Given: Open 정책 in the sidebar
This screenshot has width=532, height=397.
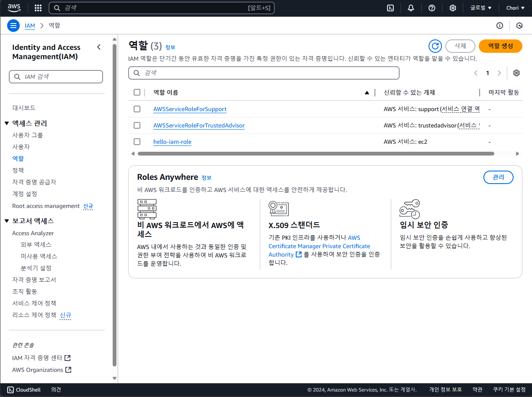Looking at the screenshot, I should point(18,170).
